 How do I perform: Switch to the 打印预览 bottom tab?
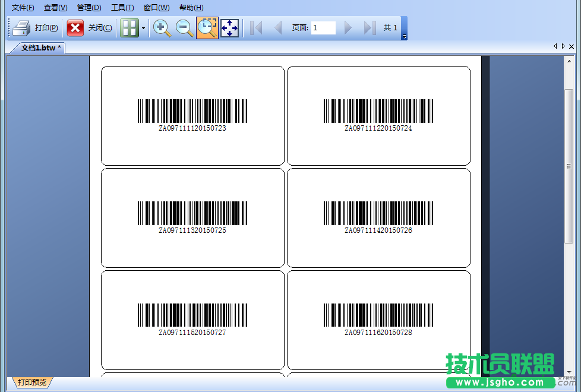(x=31, y=382)
